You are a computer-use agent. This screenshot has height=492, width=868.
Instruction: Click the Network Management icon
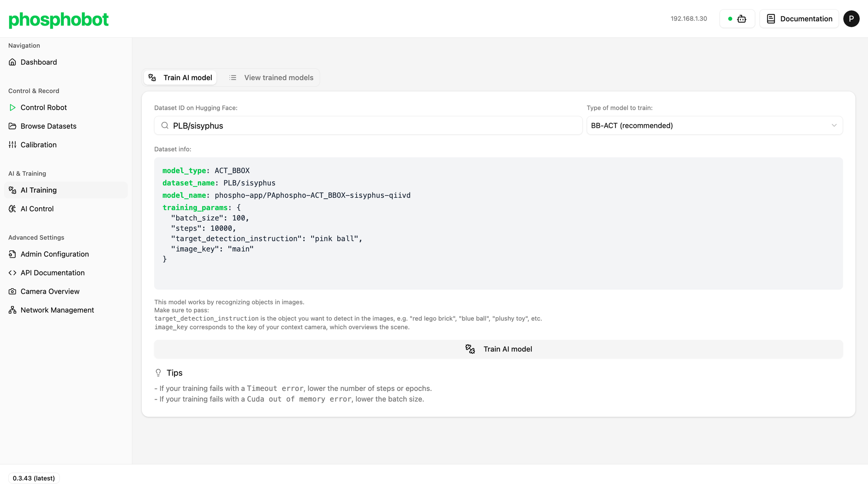pyautogui.click(x=13, y=310)
